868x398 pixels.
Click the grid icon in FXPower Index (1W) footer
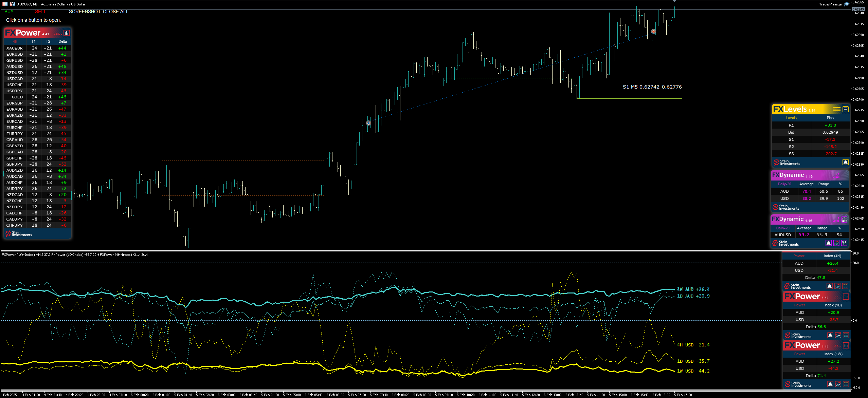(x=846, y=384)
